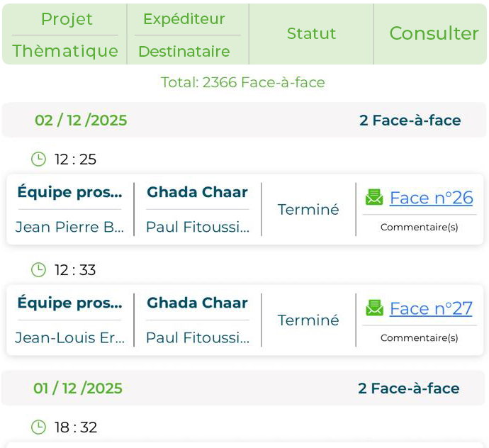Select Jean-Louis Er... entry in second row
Image resolution: width=489 pixels, height=448 pixels.
click(x=69, y=337)
